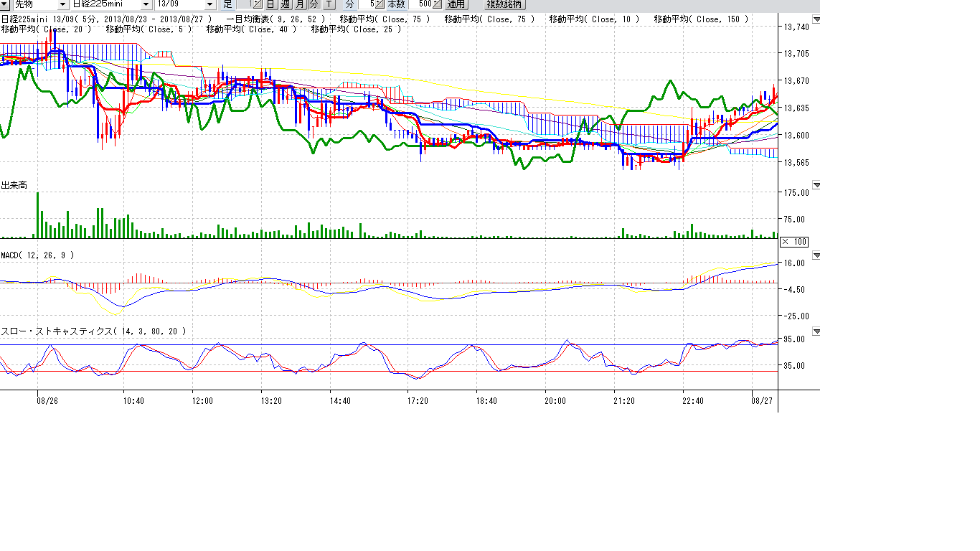Click the tick (T) chart button
The image size is (980, 551).
tap(329, 4)
